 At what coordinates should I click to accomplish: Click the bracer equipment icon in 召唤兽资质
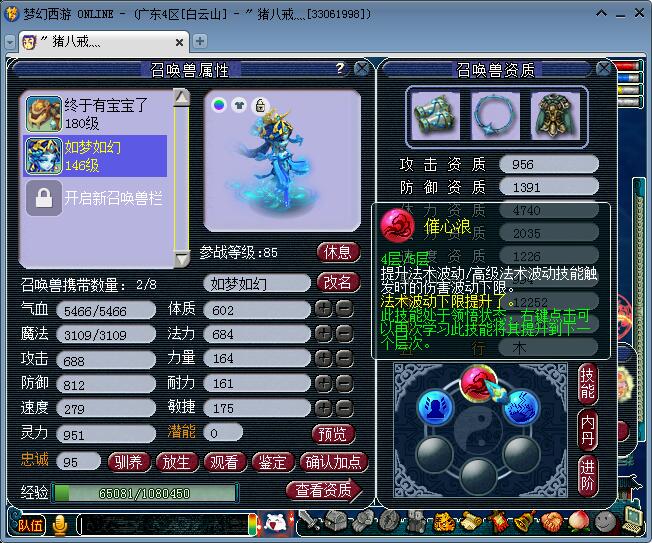click(435, 115)
